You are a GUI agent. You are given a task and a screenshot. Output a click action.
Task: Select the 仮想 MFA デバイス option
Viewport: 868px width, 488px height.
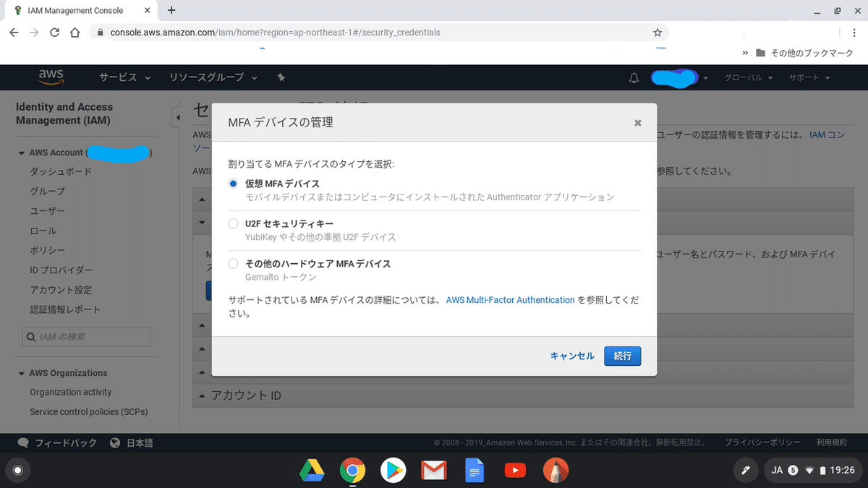point(233,184)
